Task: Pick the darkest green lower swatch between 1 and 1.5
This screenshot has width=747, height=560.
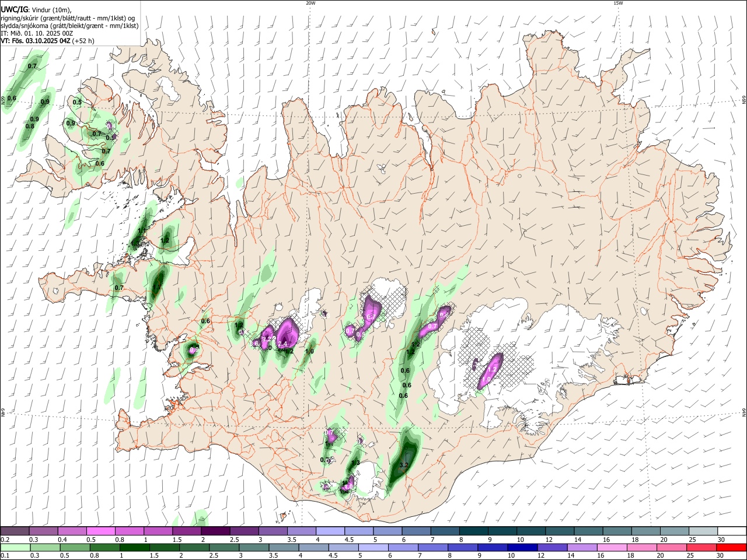Action: 134,547
